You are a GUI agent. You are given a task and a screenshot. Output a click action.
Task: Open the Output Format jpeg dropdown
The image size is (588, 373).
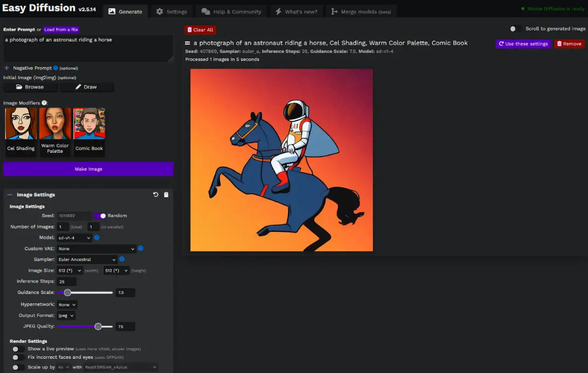pos(66,316)
